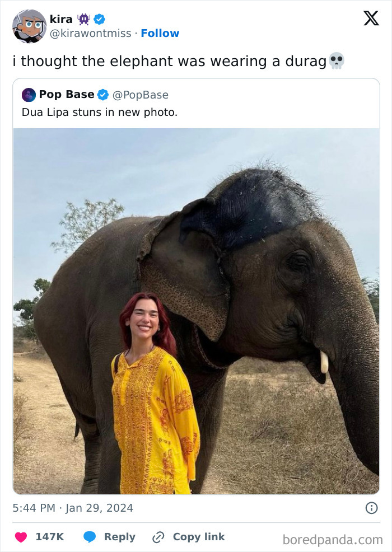
Task: Click the purple space invader emoji in kira's name
Action: 82,18
